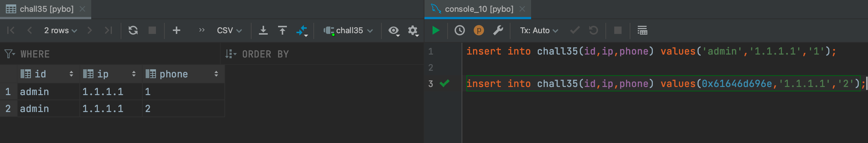Select the console_10 [pybo] tab

pos(478,9)
